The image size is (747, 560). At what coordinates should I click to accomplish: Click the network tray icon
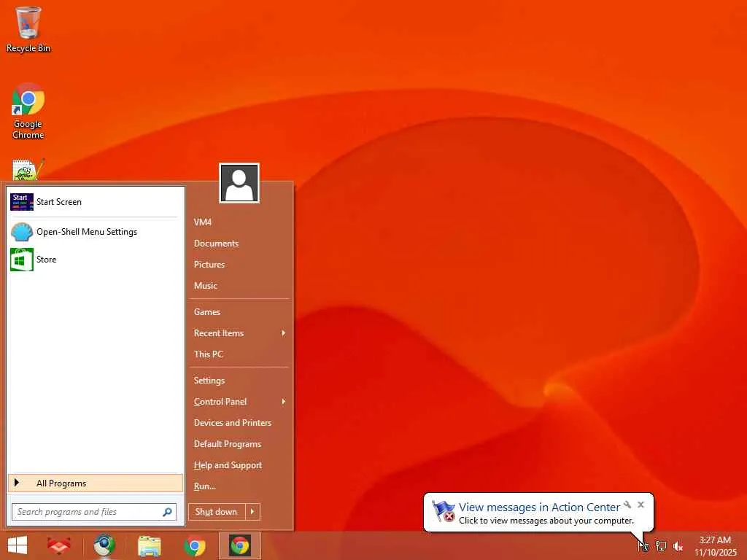pyautogui.click(x=661, y=546)
